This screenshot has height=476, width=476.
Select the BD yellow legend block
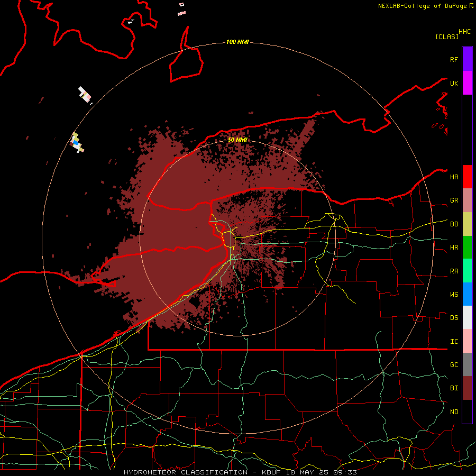click(x=467, y=224)
